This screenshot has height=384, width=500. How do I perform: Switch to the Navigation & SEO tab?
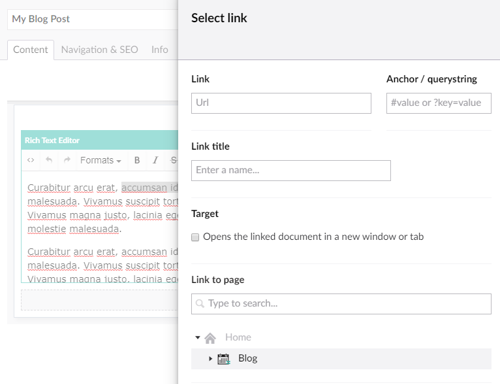coord(99,50)
